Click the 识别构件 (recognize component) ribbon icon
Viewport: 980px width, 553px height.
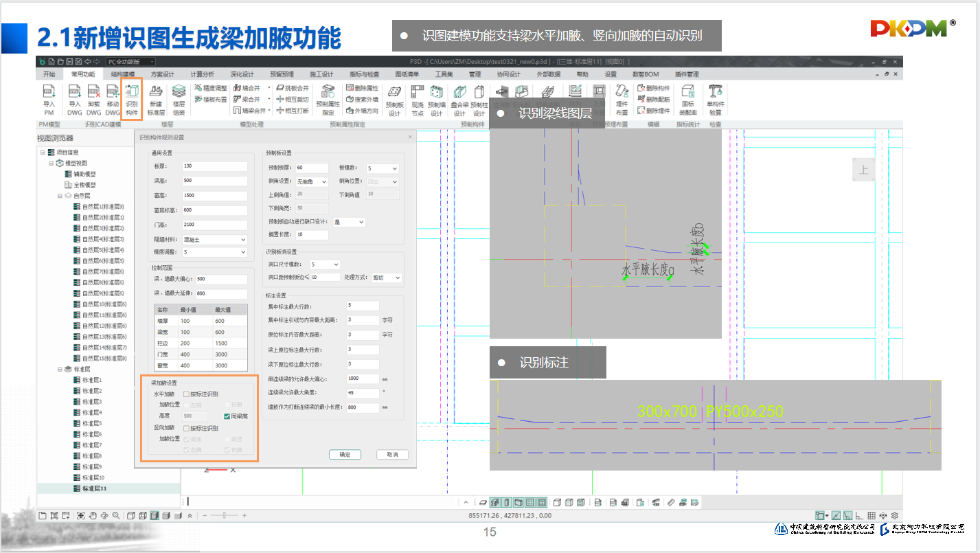pos(131,99)
